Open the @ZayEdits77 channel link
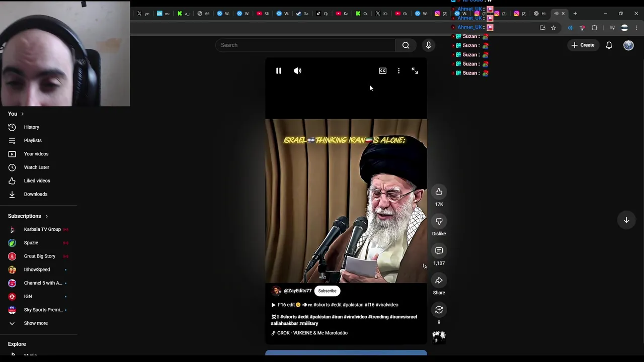 (x=297, y=291)
